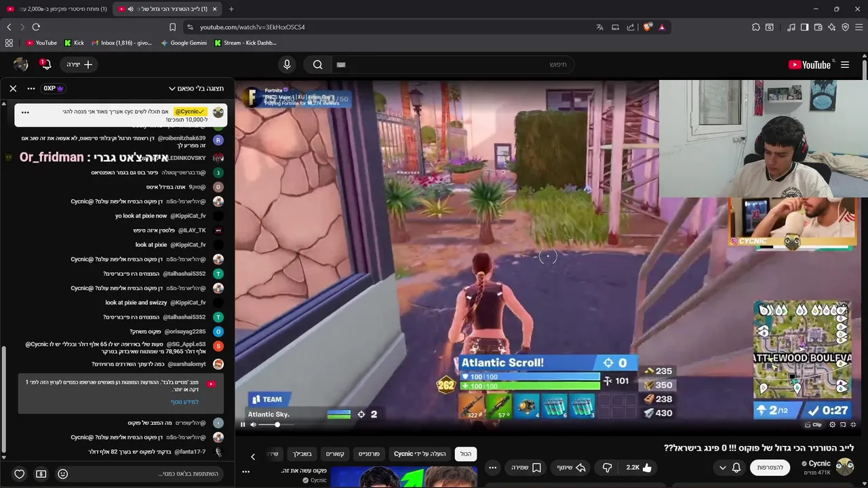
Task: Click the 0XP crown badge
Action: [x=54, y=88]
